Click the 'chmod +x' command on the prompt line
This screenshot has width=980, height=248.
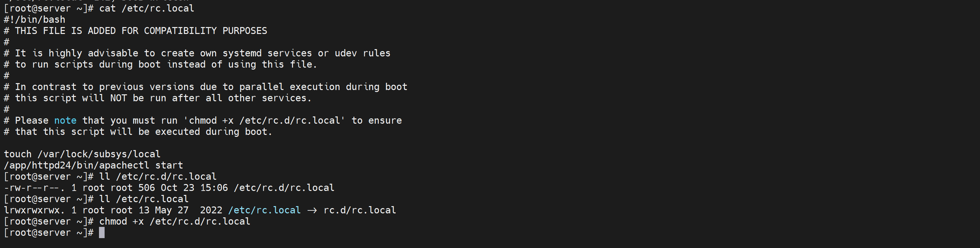pos(121,221)
